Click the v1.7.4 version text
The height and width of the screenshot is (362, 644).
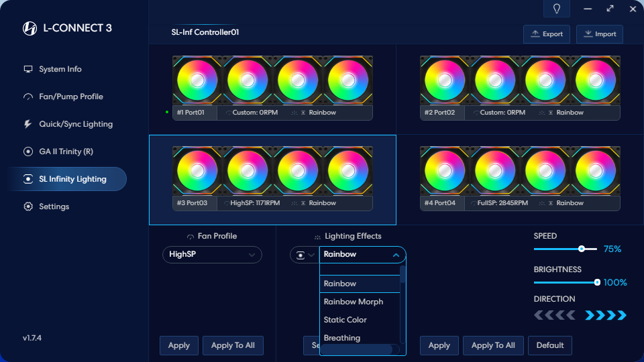click(32, 338)
